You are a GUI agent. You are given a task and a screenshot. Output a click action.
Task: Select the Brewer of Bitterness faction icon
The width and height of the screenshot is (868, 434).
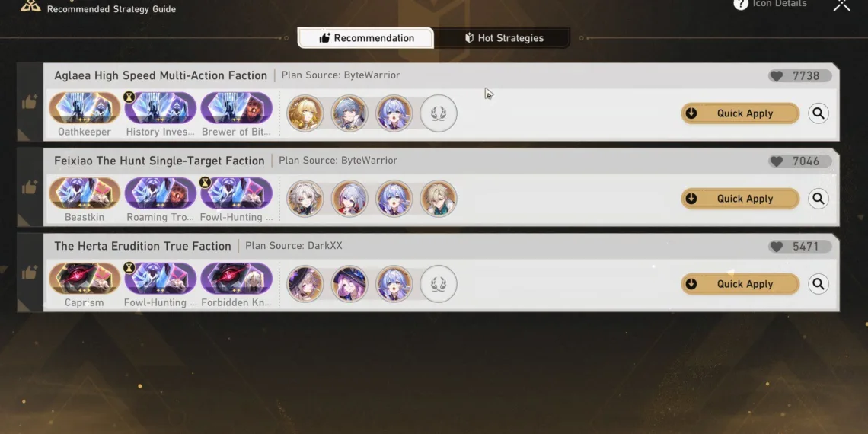pos(236,107)
